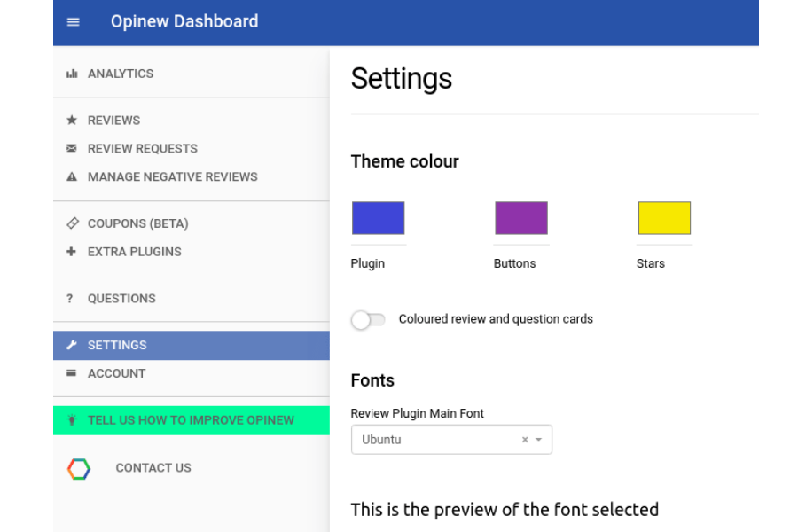Image resolution: width=798 pixels, height=532 pixels.
Task: Click the Buttons colour label
Action: point(514,263)
